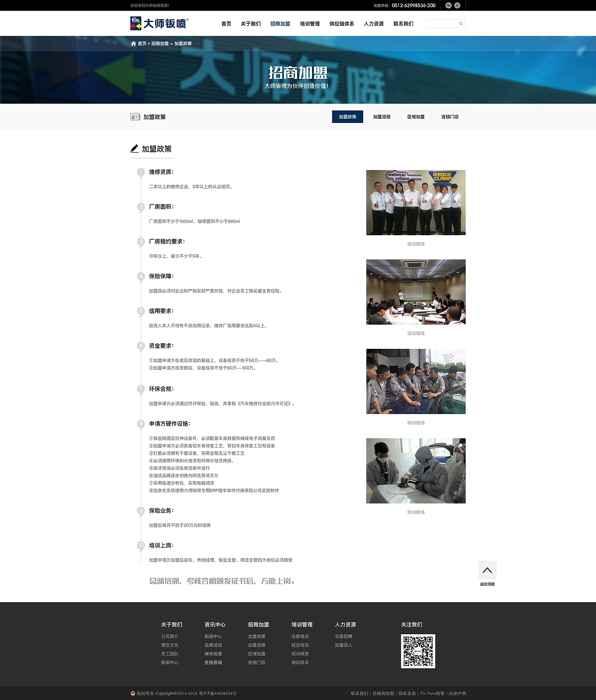
Task: Click 首页 in the breadcrumb trail
Action: tap(142, 43)
